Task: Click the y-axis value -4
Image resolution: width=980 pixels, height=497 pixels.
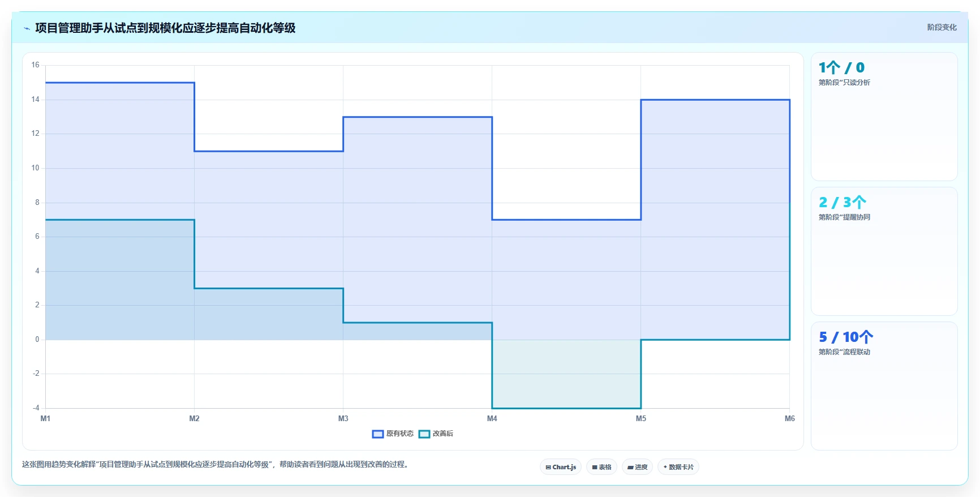Action: 36,408
